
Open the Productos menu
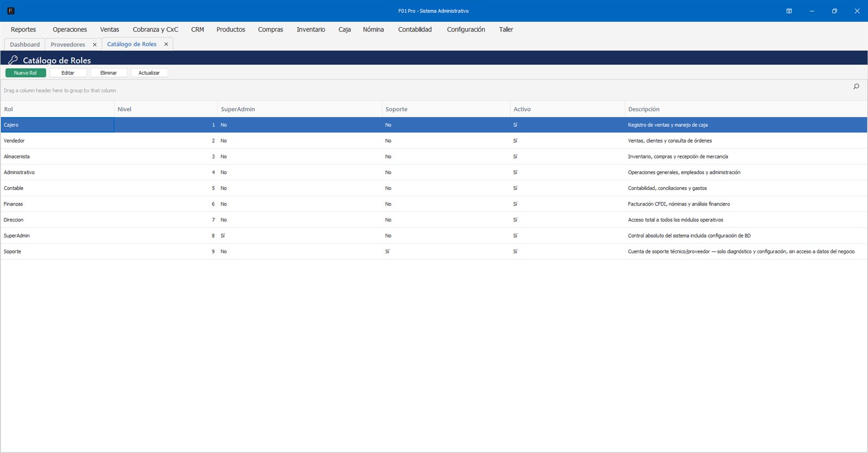[231, 29]
